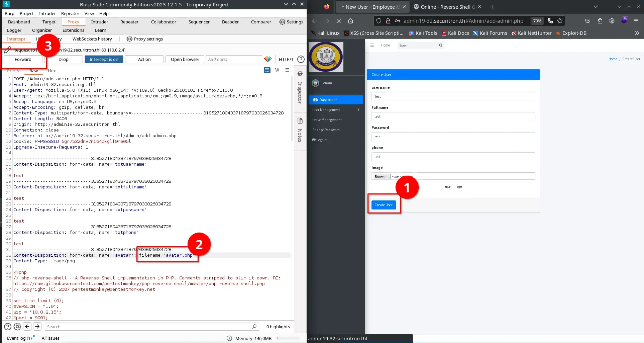The image size is (644, 343).
Task: Open the Firefox list all tabs chevron
Action: (x=596, y=7)
